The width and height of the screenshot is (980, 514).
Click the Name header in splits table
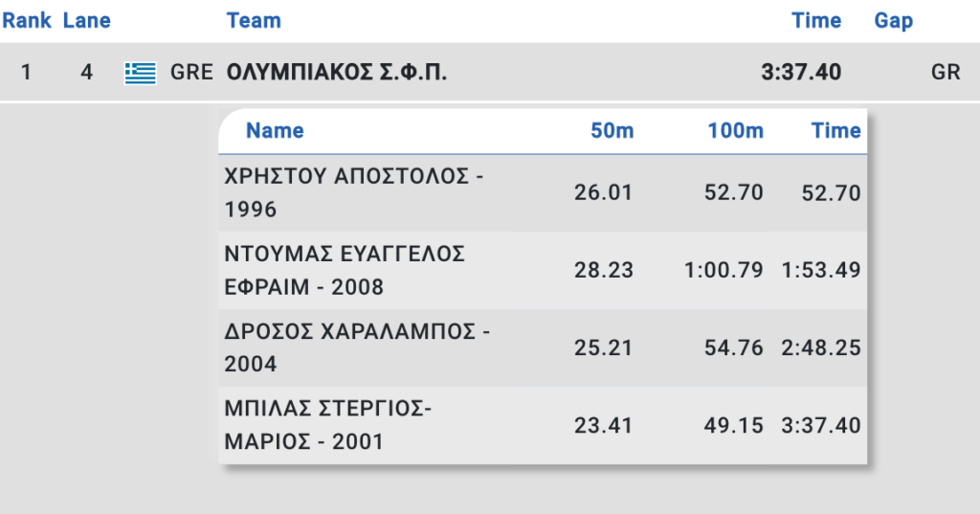pyautogui.click(x=275, y=131)
